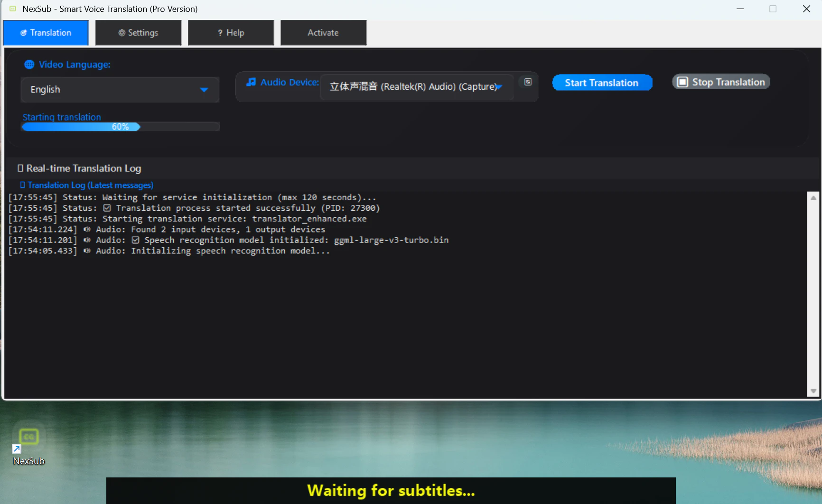Image resolution: width=822 pixels, height=504 pixels.
Task: Click the 'Real-time Translation Log' header
Action: (x=79, y=168)
